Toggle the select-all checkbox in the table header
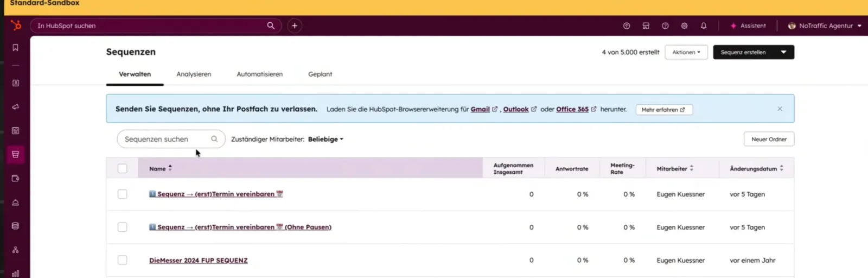The width and height of the screenshot is (868, 278). point(123,168)
